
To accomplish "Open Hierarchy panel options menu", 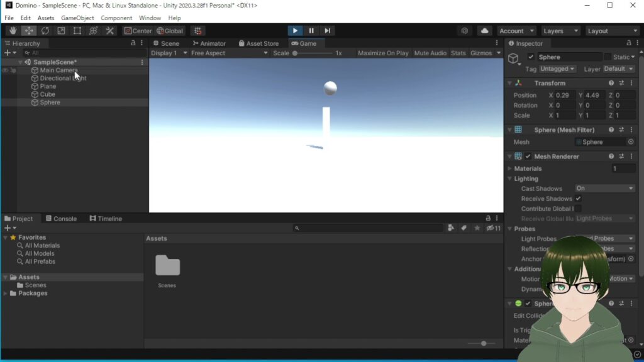I will pos(142,43).
